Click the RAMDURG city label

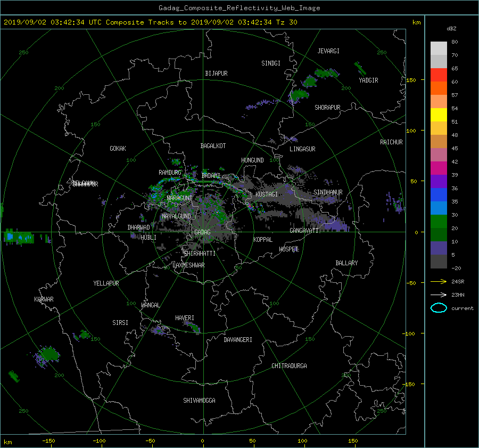170,173
